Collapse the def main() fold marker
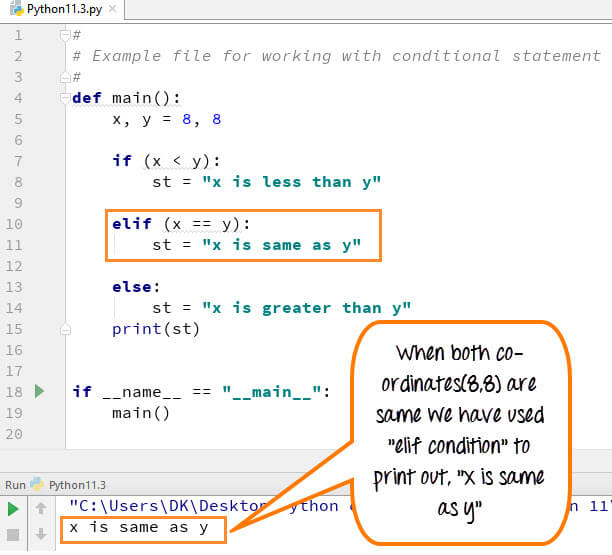The width and height of the screenshot is (612, 555). click(x=65, y=98)
